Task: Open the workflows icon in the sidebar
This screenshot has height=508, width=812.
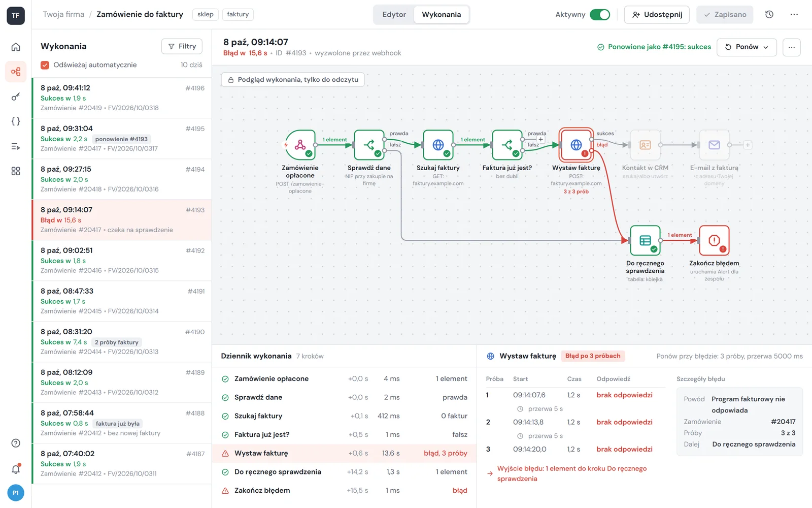Action: coord(16,72)
